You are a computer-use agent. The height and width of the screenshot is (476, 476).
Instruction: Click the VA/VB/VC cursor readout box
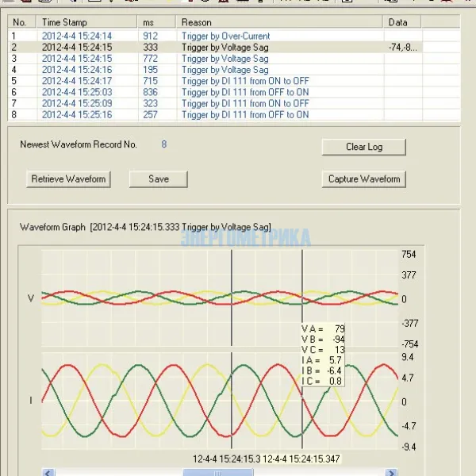(322, 355)
